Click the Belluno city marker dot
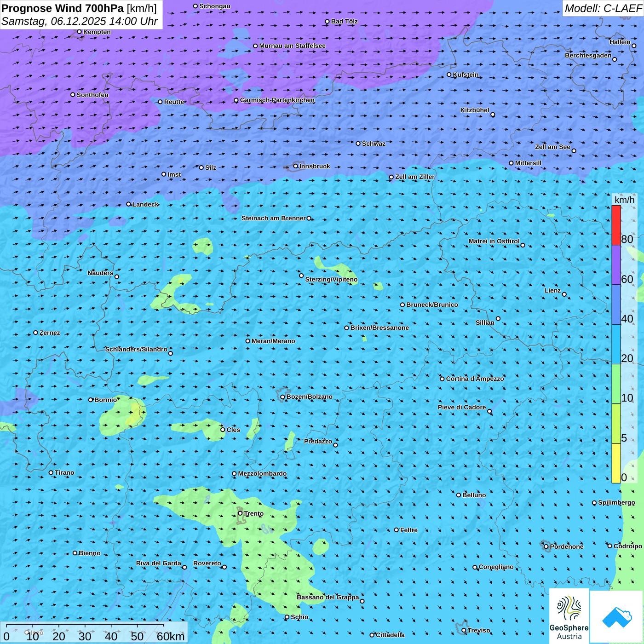 coord(458,495)
